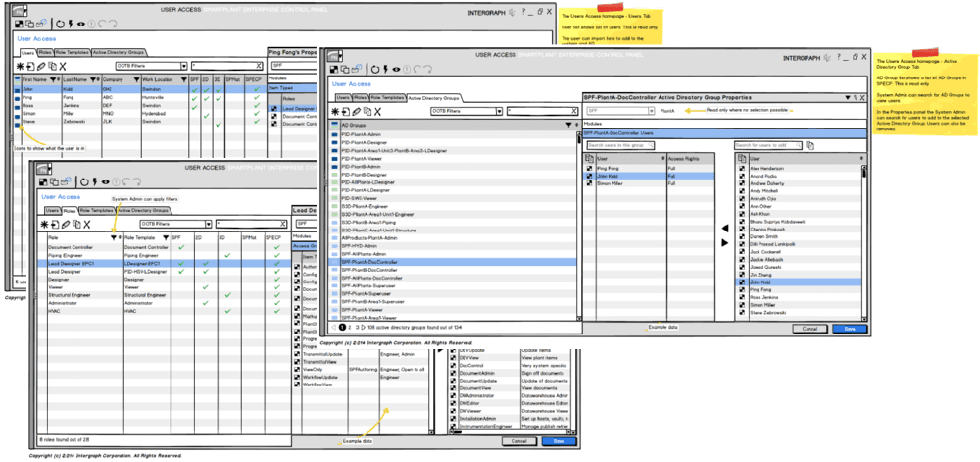The image size is (980, 462).
Task: Click the refresh icon in AD Groups window top toolbar
Action: [375, 69]
